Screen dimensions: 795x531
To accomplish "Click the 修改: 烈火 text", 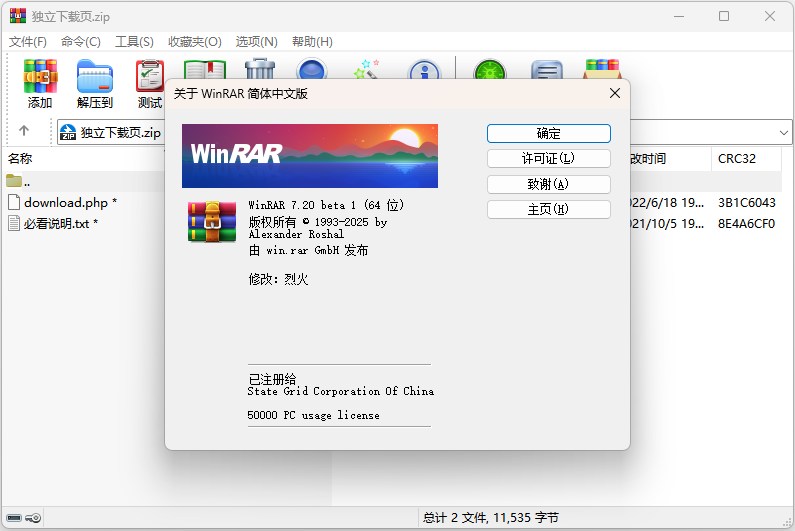I will pyautogui.click(x=278, y=279).
